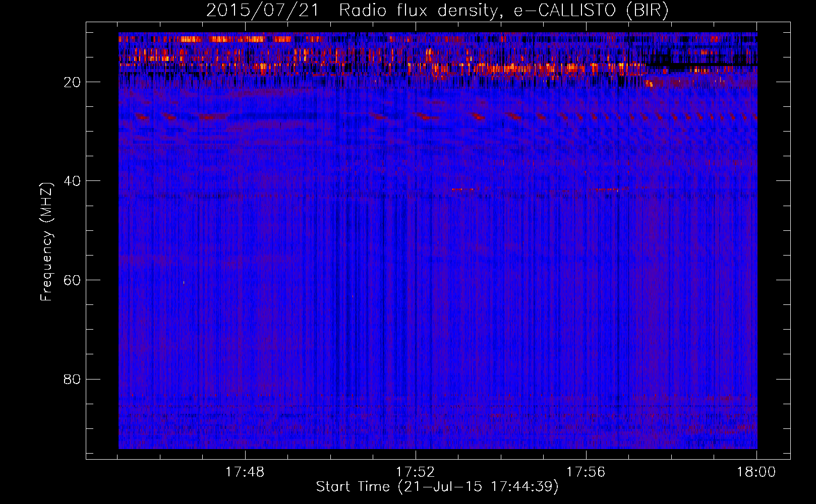Click the bright streak near 42 MHz at 17:56

point(607,190)
